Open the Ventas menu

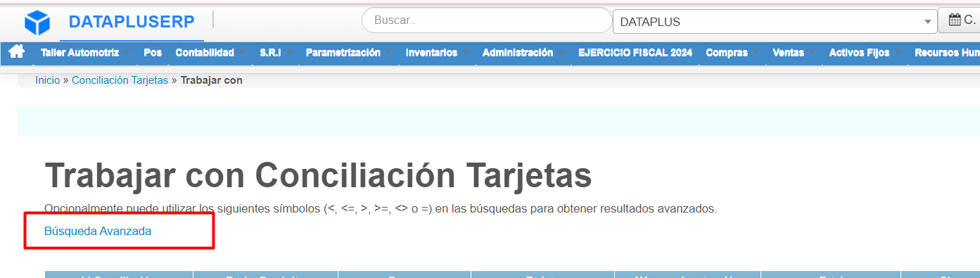pyautogui.click(x=794, y=53)
